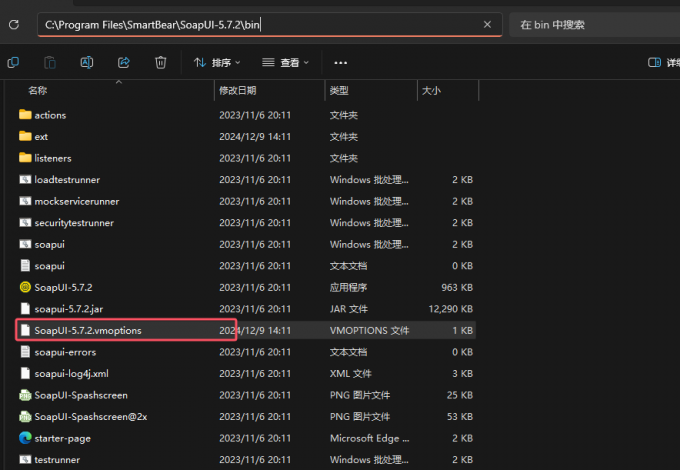Click the SoapUI-Spashscreen@2x PNG icon
Screen dimensions: 680x470
tap(25, 416)
